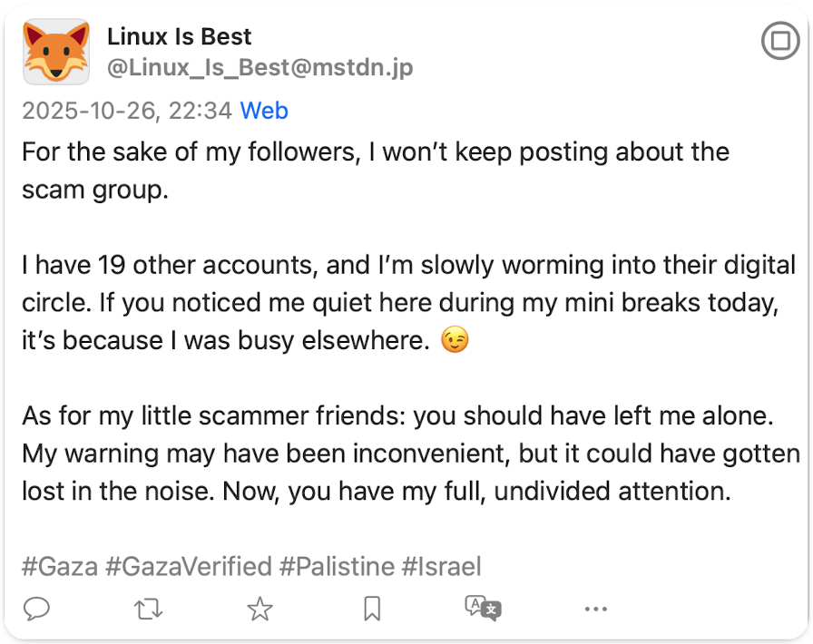Click the paragraph beginning "For the sake of my followers"
813x644 pixels.
tap(376, 171)
